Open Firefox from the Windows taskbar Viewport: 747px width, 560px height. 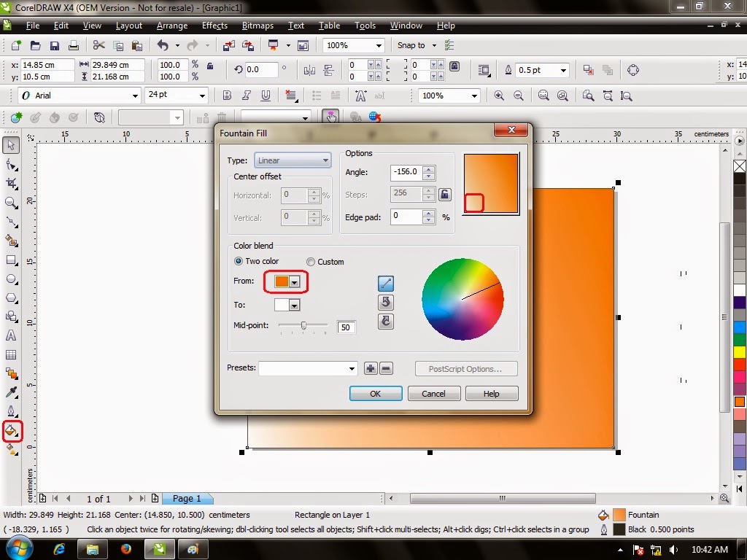click(125, 549)
